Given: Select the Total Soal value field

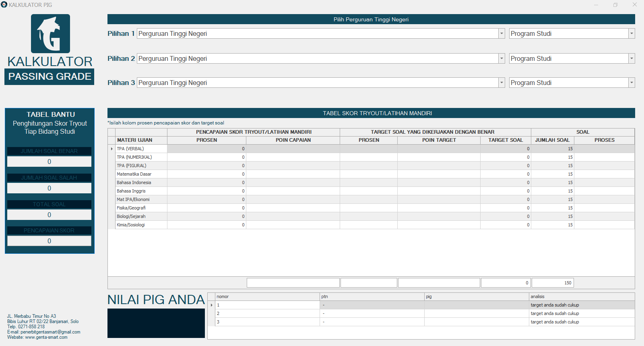Looking at the screenshot, I should pyautogui.click(x=49, y=215).
